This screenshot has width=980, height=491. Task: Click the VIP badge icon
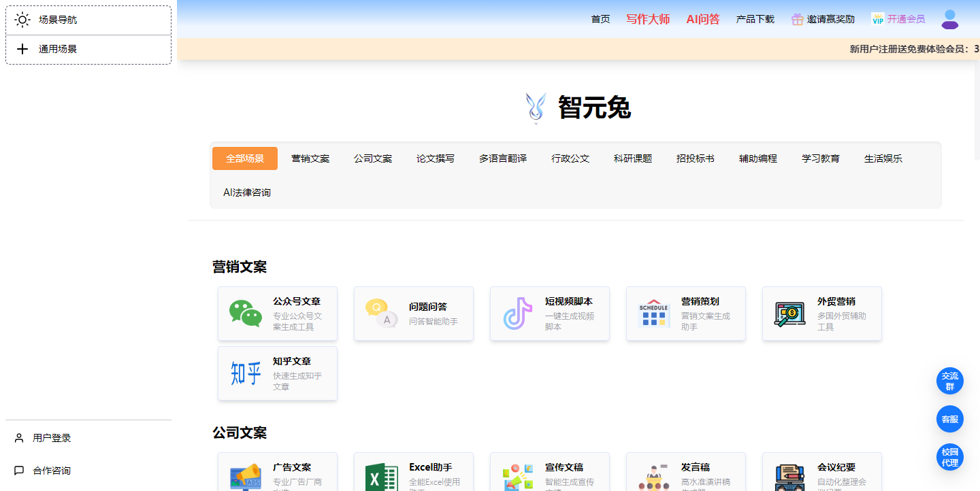[877, 19]
